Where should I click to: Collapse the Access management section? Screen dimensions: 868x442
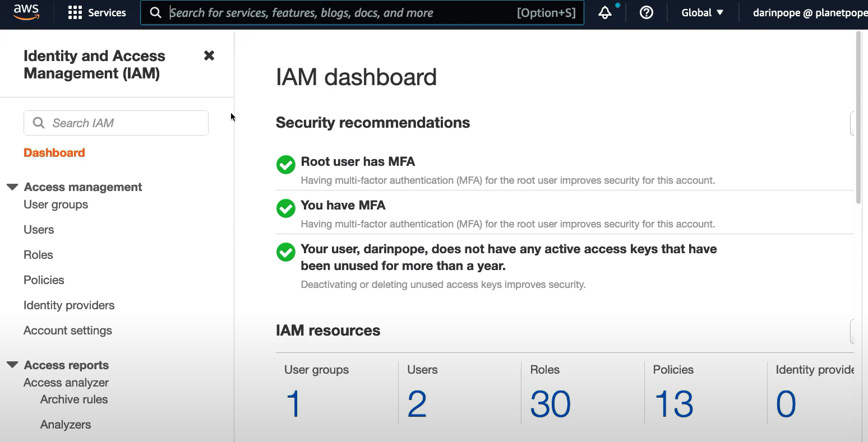point(12,187)
